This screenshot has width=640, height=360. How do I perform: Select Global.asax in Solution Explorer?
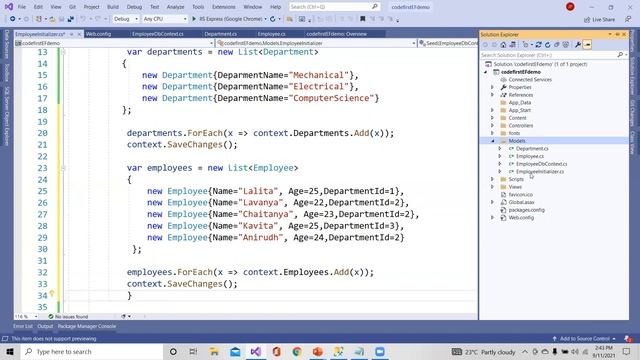pos(521,202)
